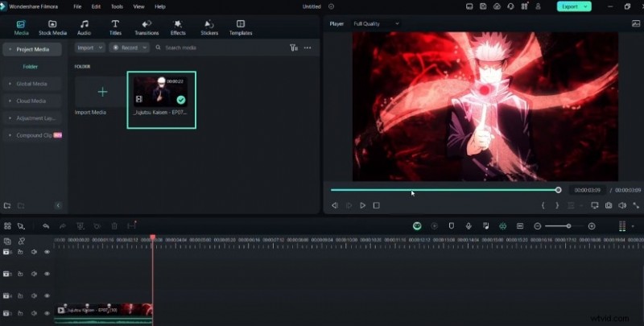This screenshot has width=644, height=326.
Task: Hide the top video track using eye icon
Action: (47, 252)
